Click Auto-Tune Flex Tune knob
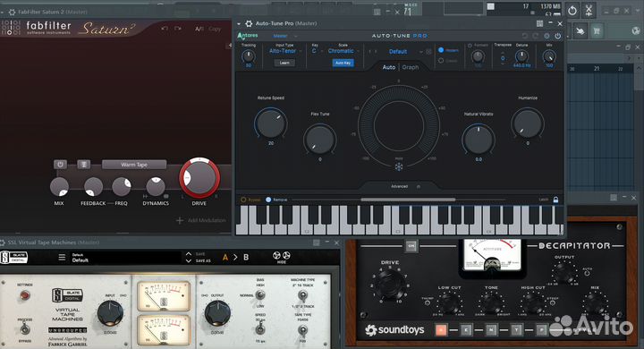The width and height of the screenshot is (644, 349). (x=320, y=140)
